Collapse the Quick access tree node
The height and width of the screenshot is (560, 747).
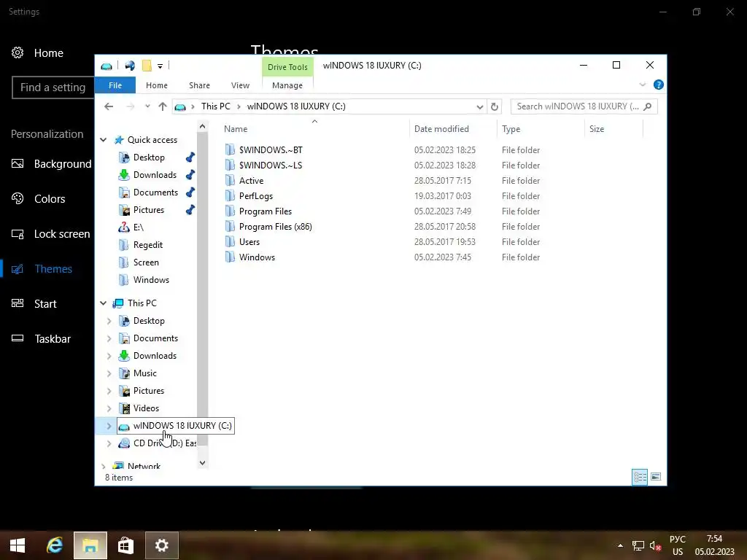point(104,140)
